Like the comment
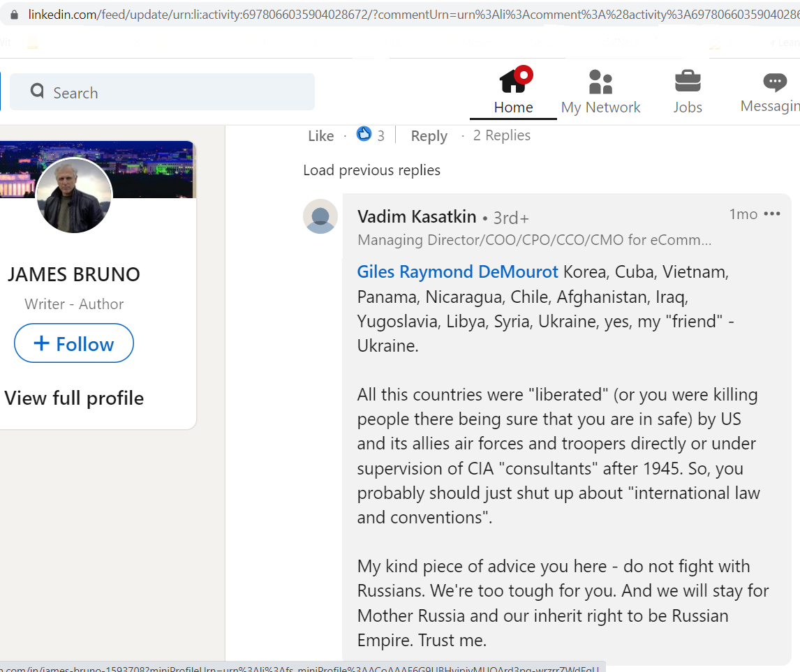This screenshot has height=672, width=800. (321, 135)
